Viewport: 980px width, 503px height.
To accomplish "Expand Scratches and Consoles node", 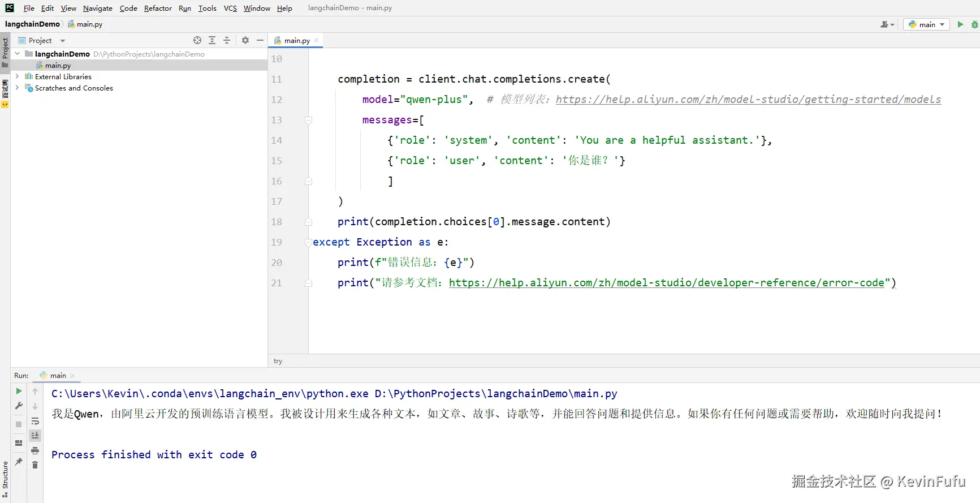I will (17, 88).
